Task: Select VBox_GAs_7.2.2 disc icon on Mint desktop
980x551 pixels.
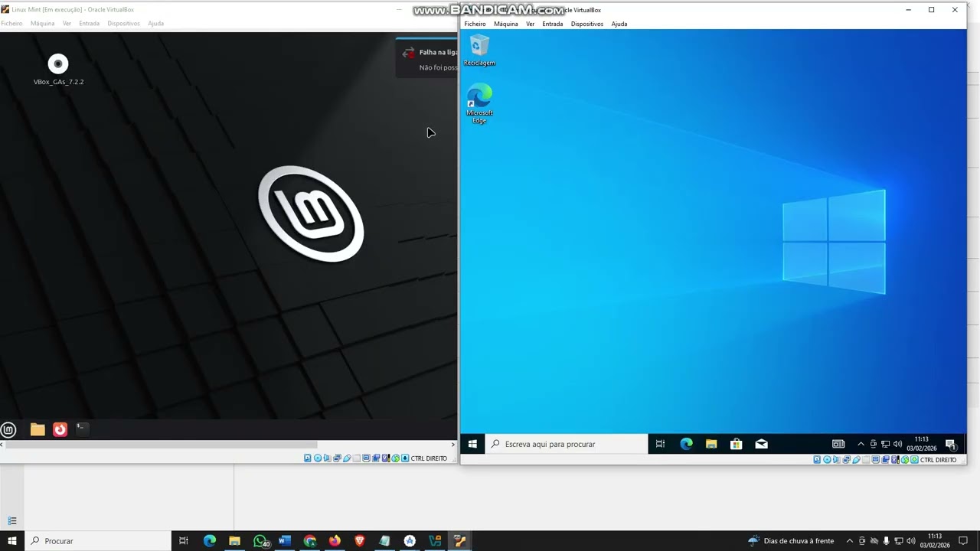Action: point(58,69)
